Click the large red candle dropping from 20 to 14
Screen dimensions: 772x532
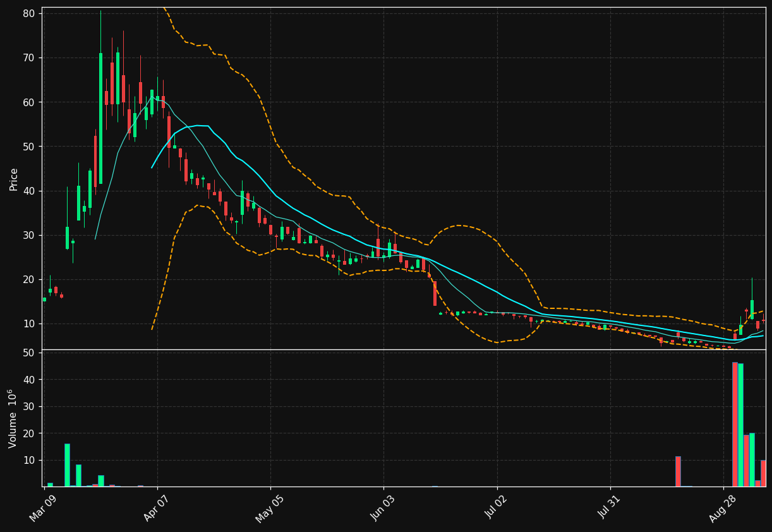click(x=435, y=293)
